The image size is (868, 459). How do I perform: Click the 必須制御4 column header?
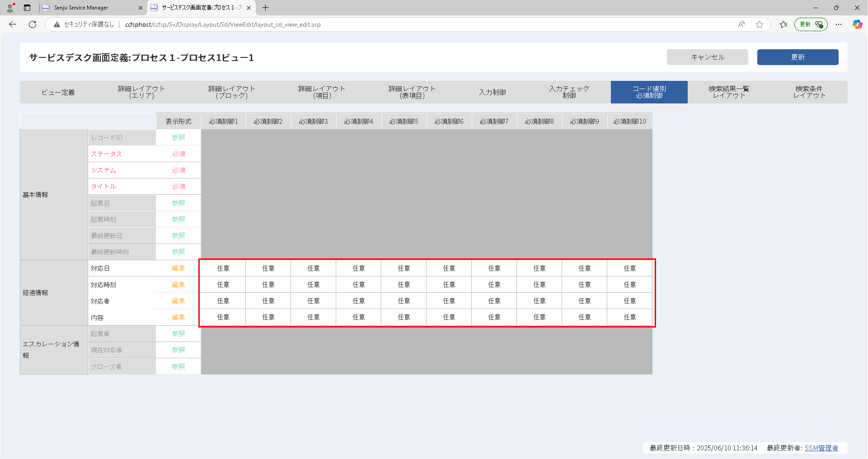[x=359, y=121]
